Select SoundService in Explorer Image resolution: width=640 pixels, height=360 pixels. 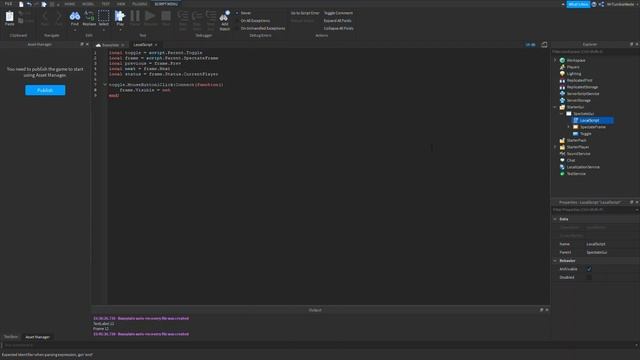tap(578, 153)
